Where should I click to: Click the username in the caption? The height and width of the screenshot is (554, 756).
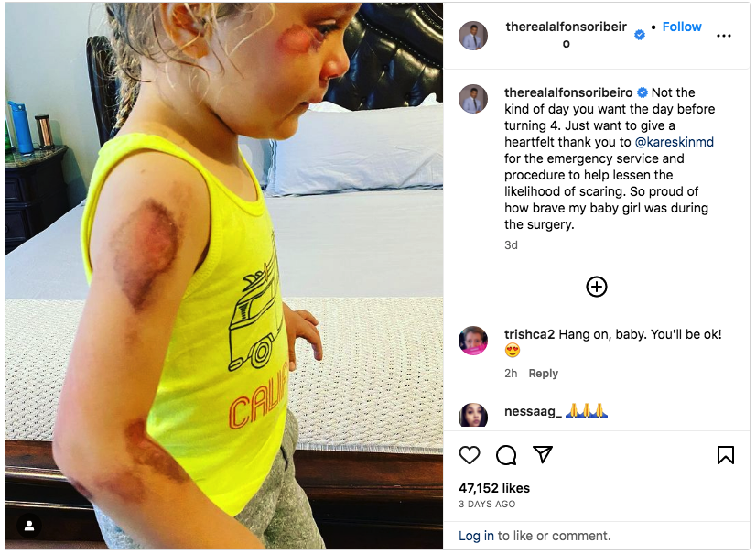click(x=568, y=92)
